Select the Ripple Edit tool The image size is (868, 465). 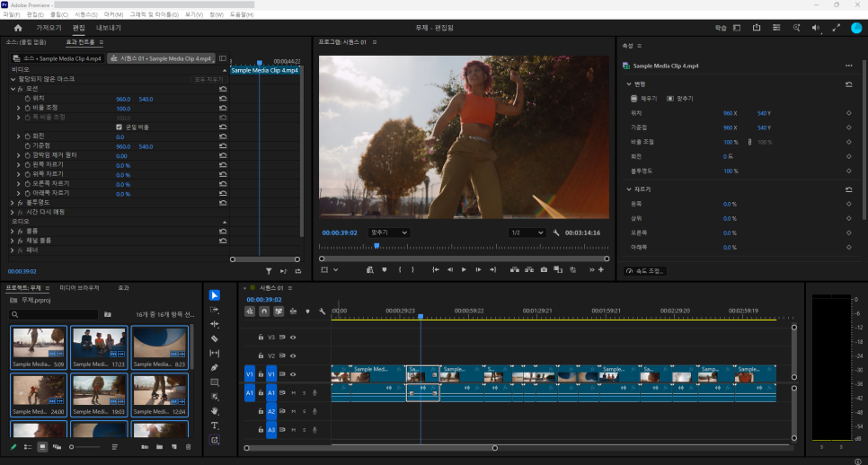(x=214, y=324)
